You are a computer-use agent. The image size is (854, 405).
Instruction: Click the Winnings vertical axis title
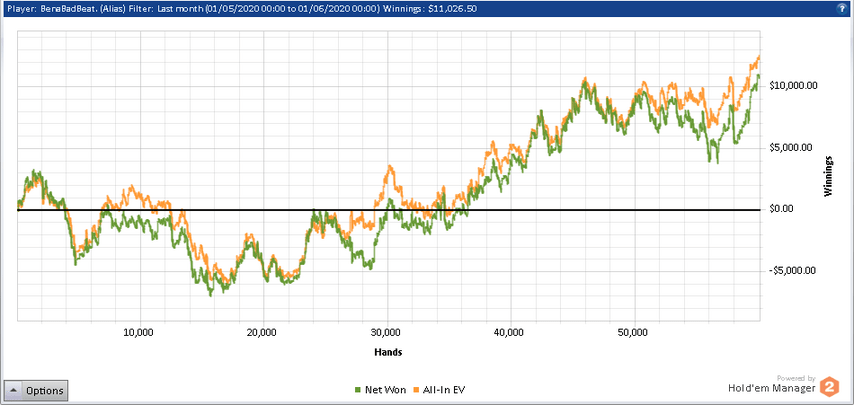(x=829, y=176)
